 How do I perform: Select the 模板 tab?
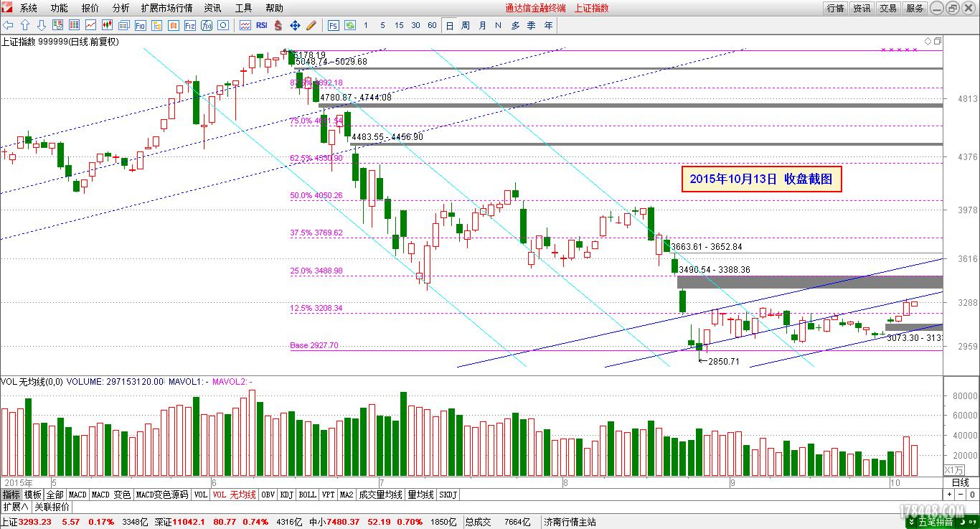[33, 495]
